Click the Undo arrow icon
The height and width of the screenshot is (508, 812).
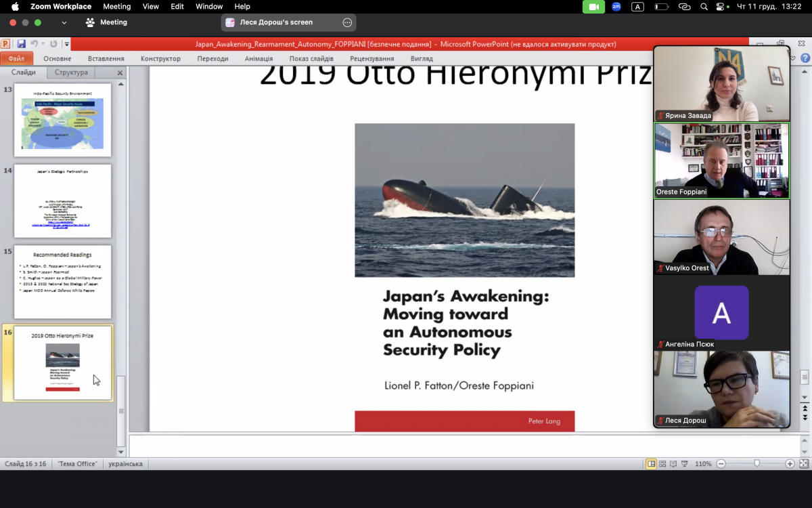pyautogui.click(x=34, y=44)
